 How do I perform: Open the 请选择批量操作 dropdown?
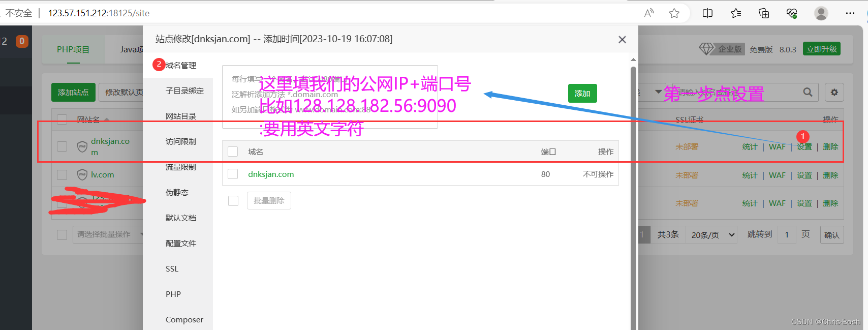click(108, 234)
